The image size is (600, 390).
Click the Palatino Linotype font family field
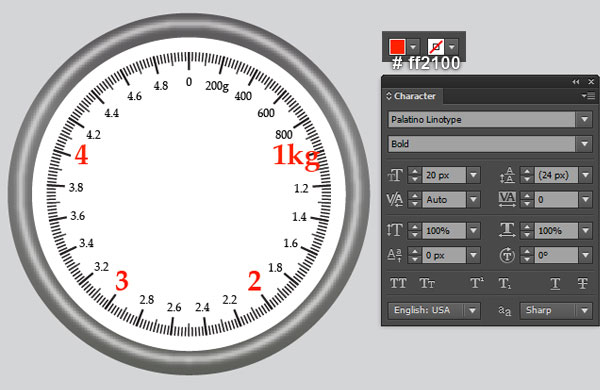point(482,120)
